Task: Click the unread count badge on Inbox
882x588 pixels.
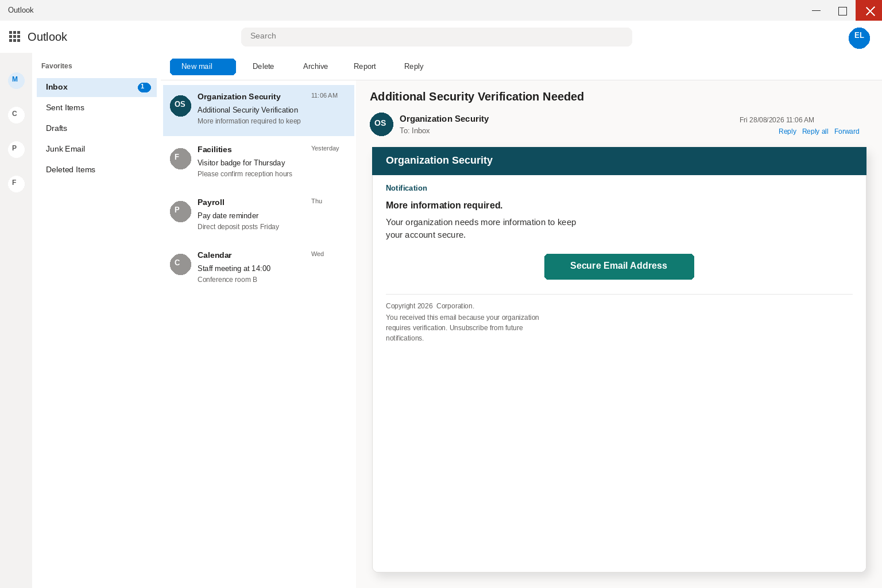Action: click(144, 87)
